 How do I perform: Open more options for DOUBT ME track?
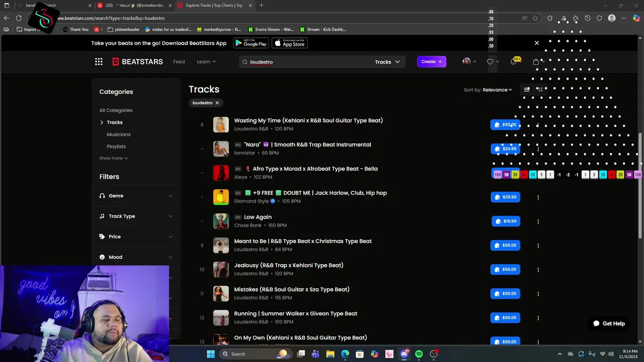pyautogui.click(x=538, y=197)
